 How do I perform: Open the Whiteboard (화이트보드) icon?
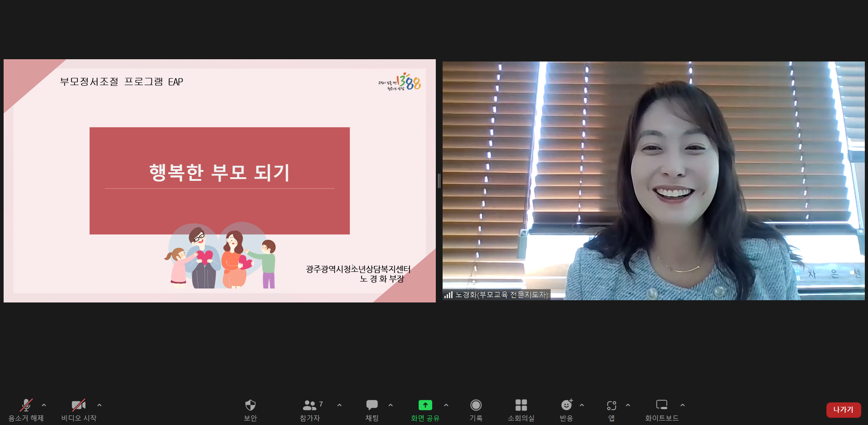661,406
